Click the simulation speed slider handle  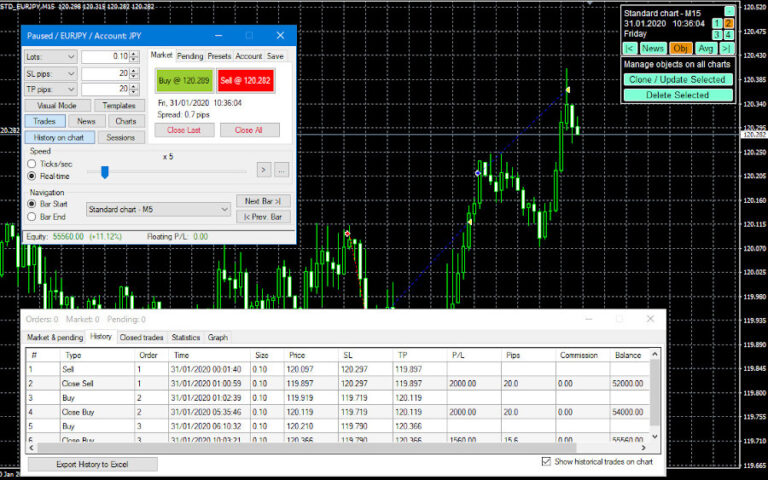point(105,171)
